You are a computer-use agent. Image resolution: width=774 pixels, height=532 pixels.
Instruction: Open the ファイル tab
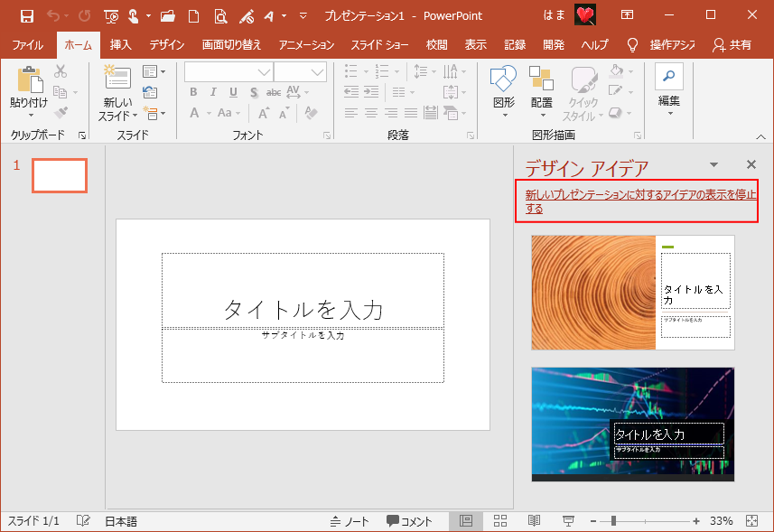coord(28,45)
